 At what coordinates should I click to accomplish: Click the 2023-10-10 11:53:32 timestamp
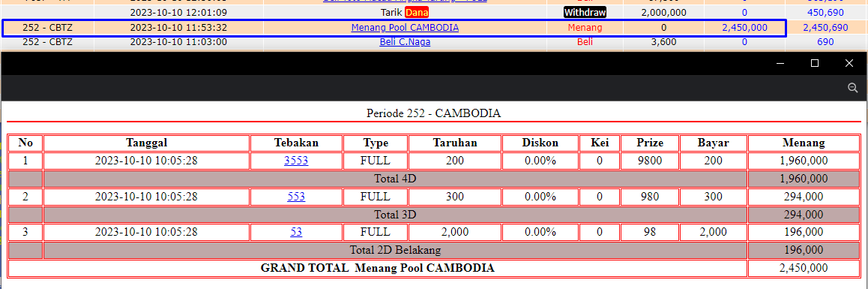click(178, 27)
